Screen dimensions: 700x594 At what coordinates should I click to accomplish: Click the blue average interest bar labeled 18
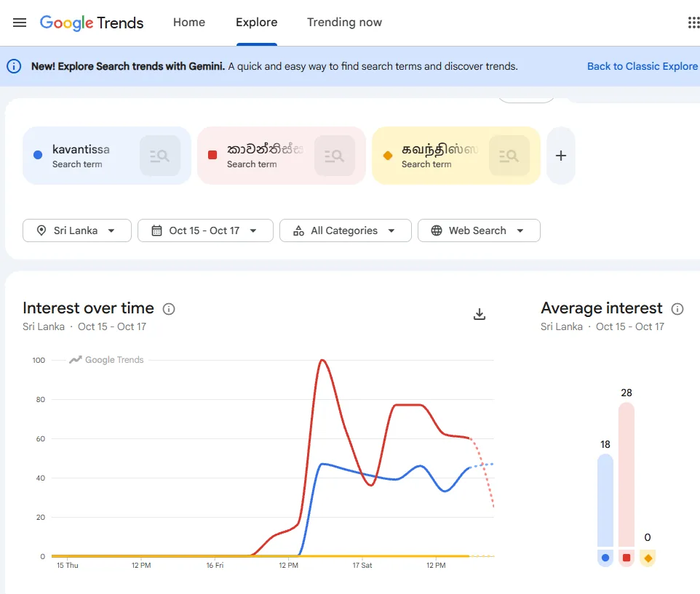605,500
